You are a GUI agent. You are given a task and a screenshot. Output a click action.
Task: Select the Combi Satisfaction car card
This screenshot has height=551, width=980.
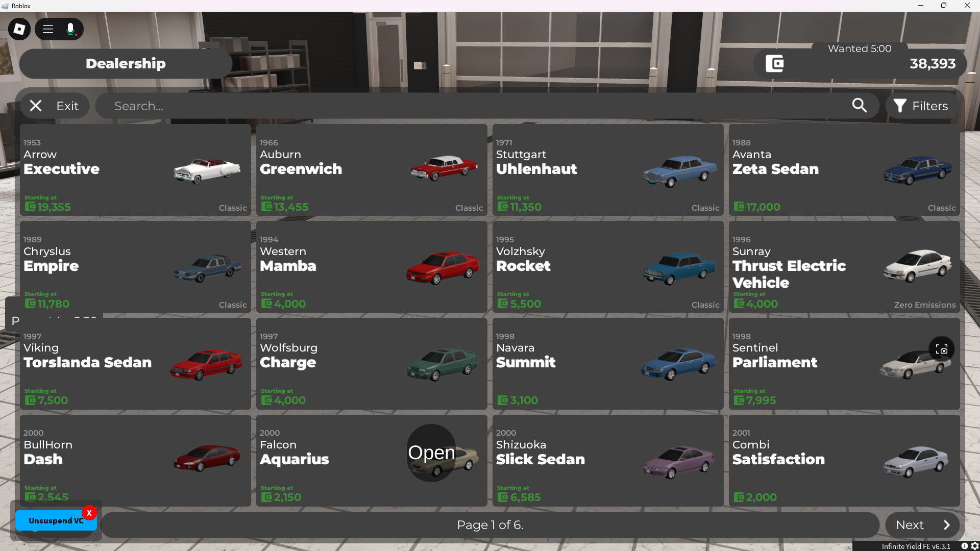pyautogui.click(x=844, y=461)
